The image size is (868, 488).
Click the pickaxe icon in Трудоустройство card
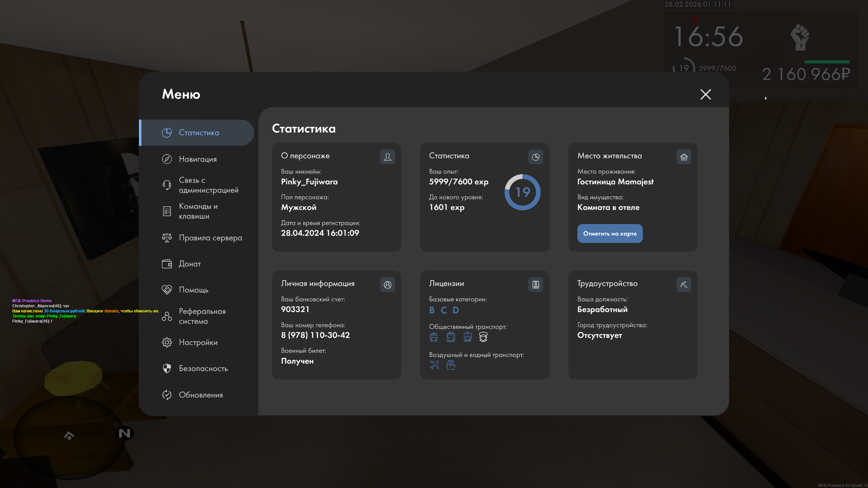point(684,285)
